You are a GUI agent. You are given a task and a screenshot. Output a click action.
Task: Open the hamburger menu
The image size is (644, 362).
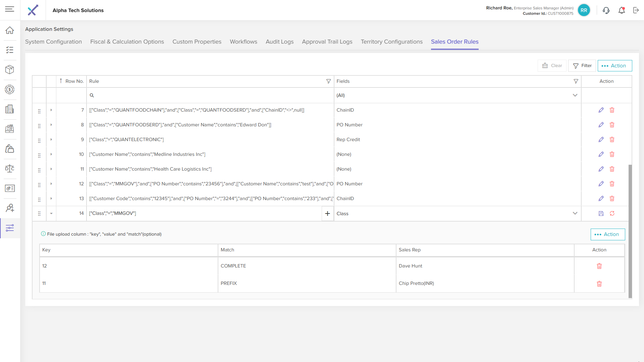10,9
